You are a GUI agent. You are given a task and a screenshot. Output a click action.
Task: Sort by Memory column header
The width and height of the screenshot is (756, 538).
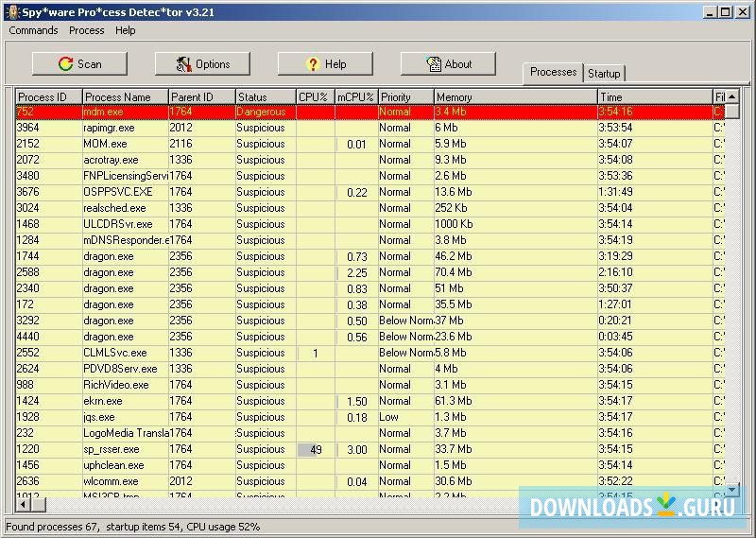coord(516,97)
